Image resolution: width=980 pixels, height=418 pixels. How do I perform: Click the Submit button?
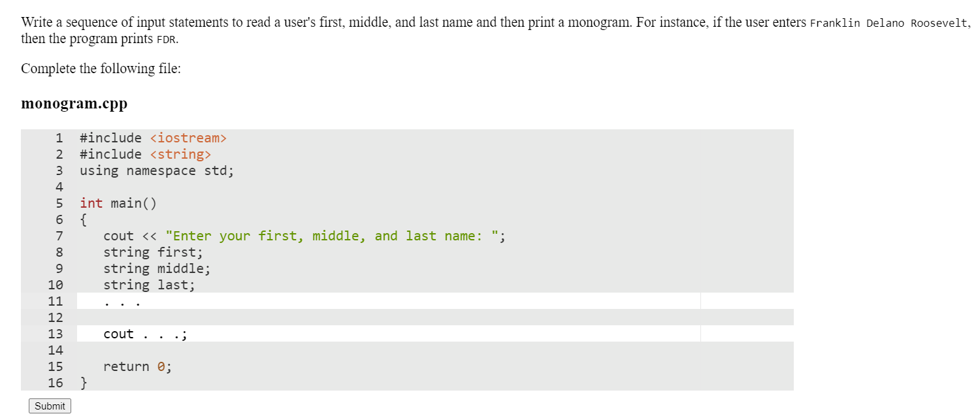[x=49, y=406]
